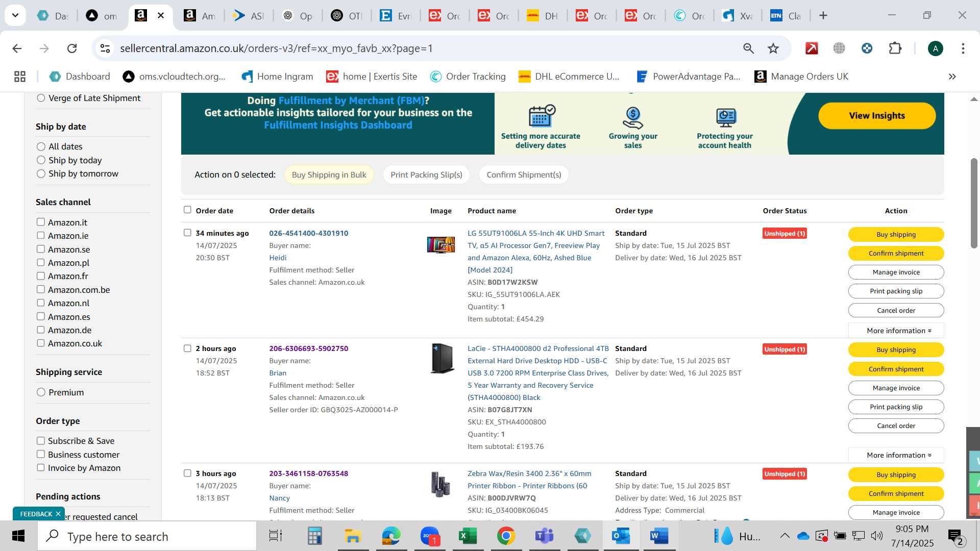Open Word from the taskbar
980x551 pixels.
coord(659,536)
